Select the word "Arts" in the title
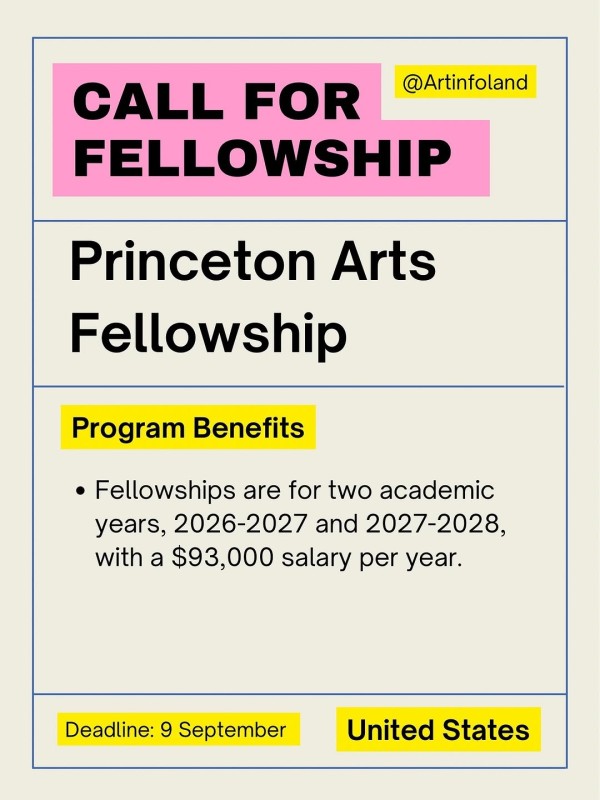600x800 pixels. click(x=385, y=264)
